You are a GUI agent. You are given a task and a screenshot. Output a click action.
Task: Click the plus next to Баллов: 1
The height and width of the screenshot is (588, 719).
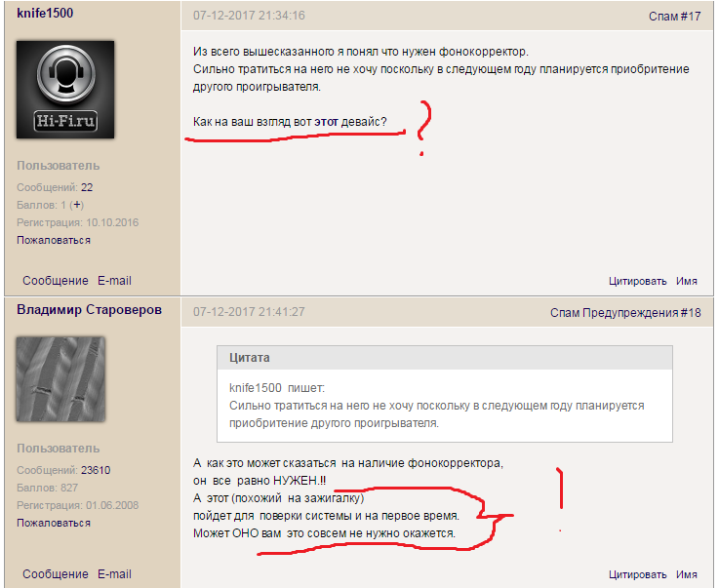tap(77, 205)
